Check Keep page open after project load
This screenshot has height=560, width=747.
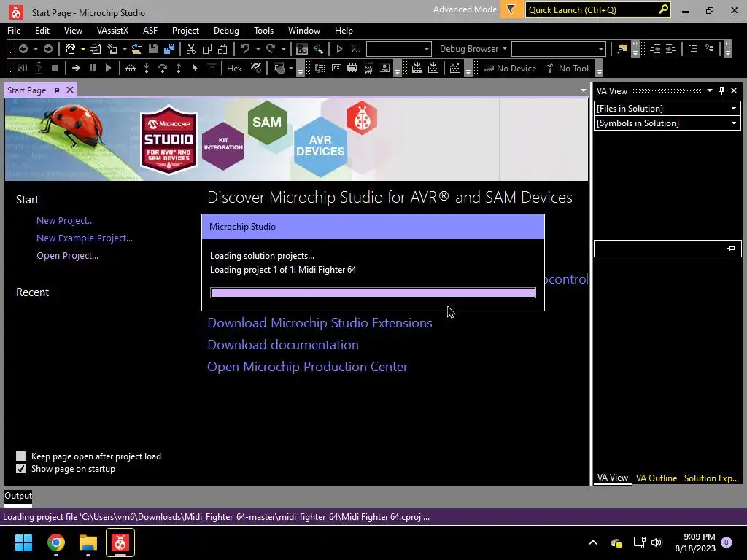[x=20, y=456]
